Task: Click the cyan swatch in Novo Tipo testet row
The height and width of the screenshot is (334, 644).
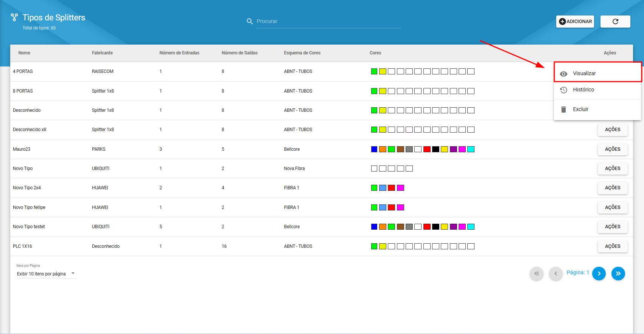Action: point(471,227)
